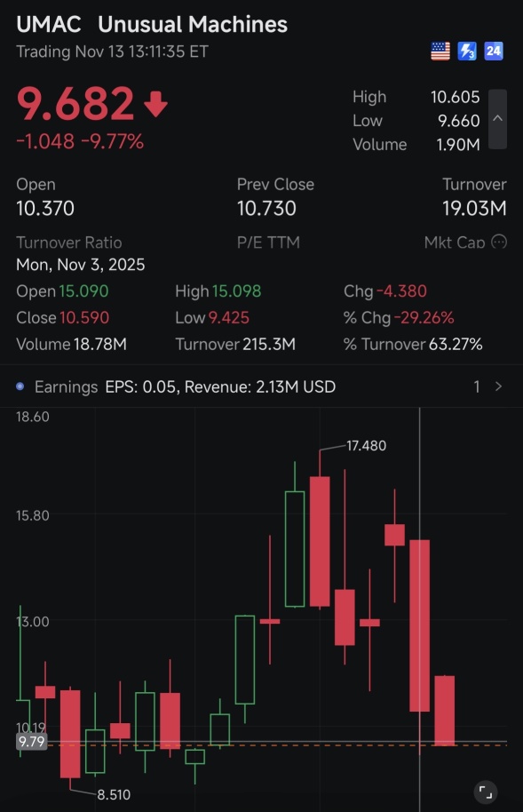Screen dimensions: 523x812
Task: Tap the red down arrow beside 9.682
Action: point(155,104)
